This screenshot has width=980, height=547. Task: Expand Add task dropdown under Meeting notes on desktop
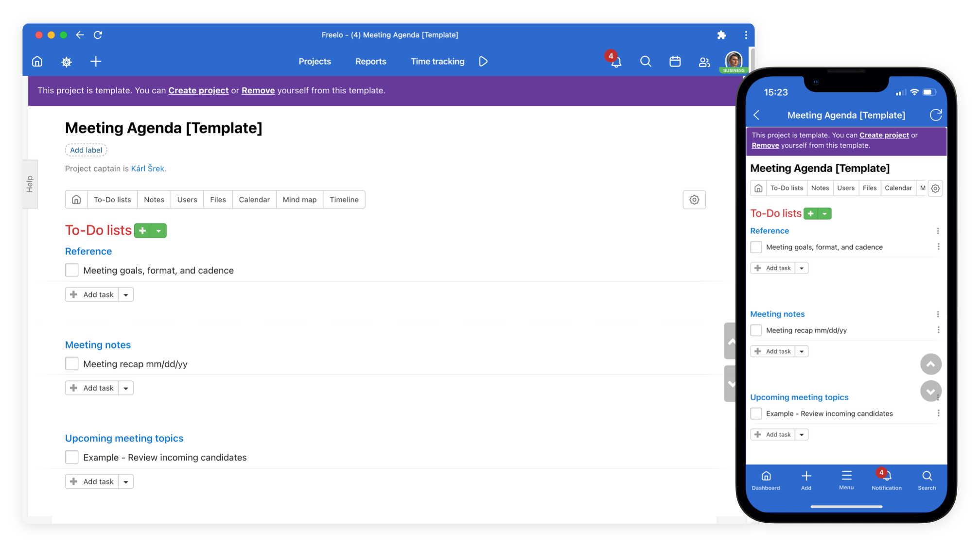[x=126, y=388]
